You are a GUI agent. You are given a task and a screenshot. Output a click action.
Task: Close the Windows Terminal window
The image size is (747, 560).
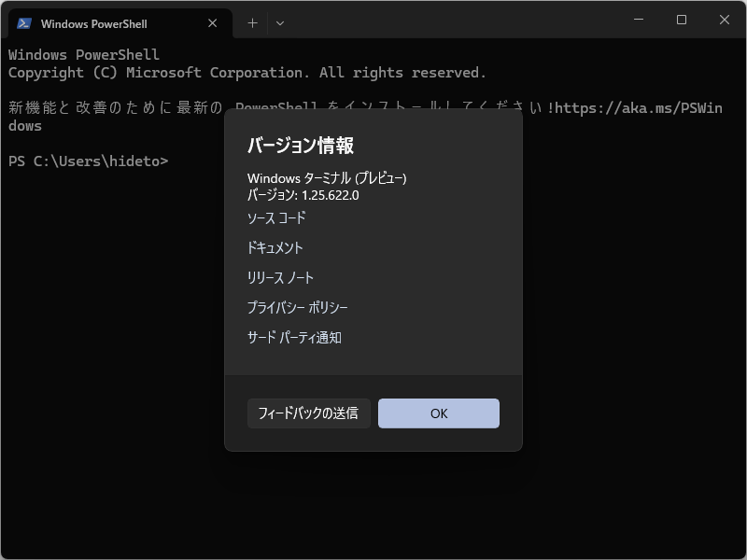pos(725,19)
